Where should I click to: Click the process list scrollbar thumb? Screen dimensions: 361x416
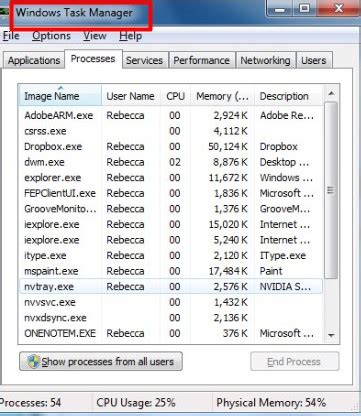(331, 191)
